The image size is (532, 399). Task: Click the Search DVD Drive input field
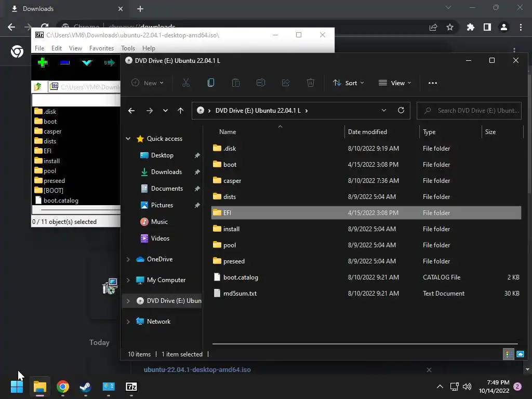(x=469, y=111)
